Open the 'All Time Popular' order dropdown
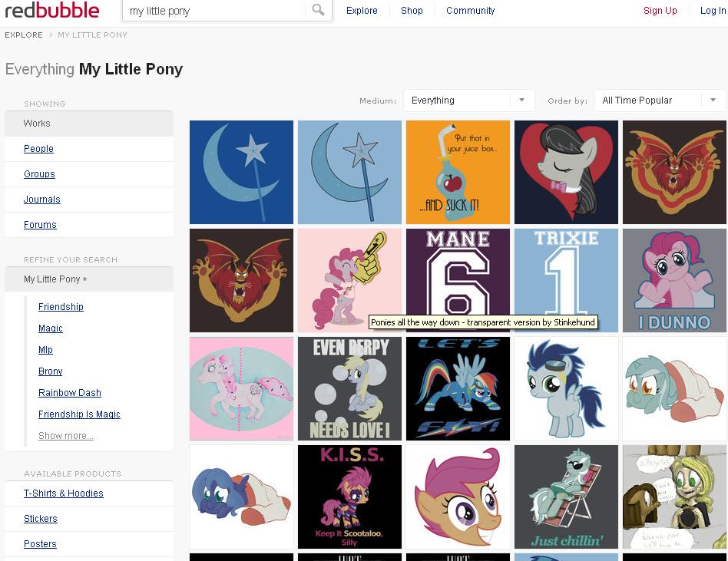 [x=660, y=101]
